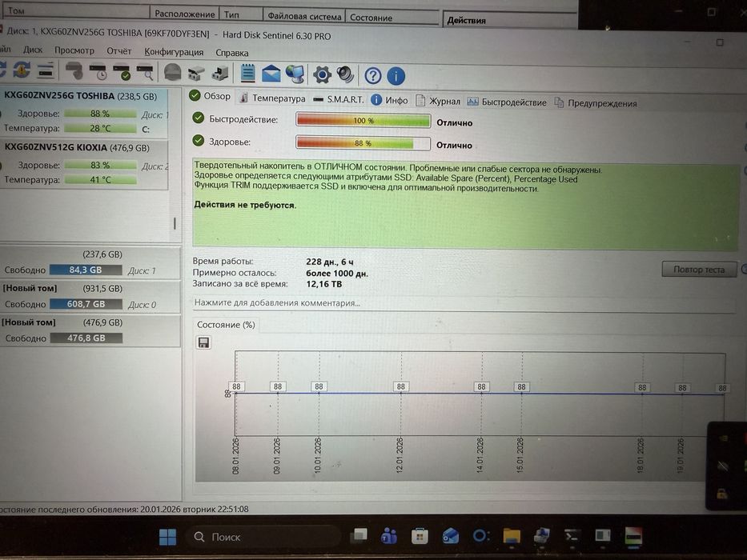Open the scheduled disk test clock icon
This screenshot has width=747, height=560.
(98, 71)
